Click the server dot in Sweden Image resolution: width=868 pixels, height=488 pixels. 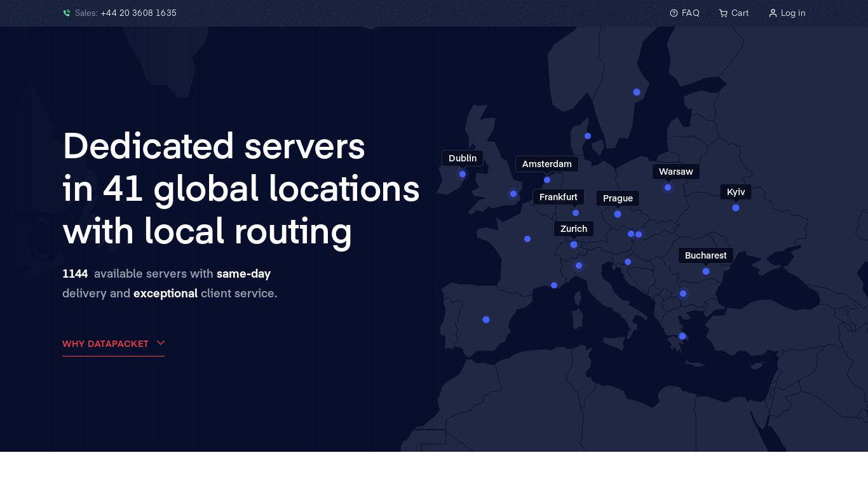(x=637, y=92)
